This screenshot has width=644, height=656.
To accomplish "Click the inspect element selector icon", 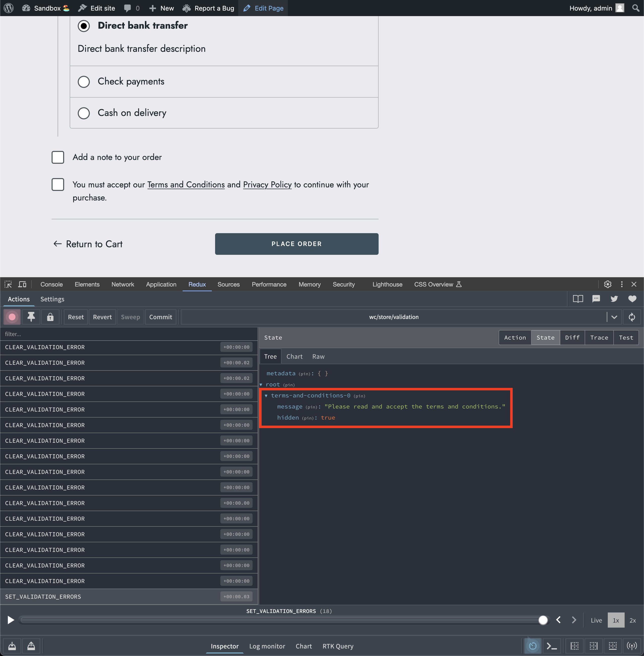I will pos(8,284).
